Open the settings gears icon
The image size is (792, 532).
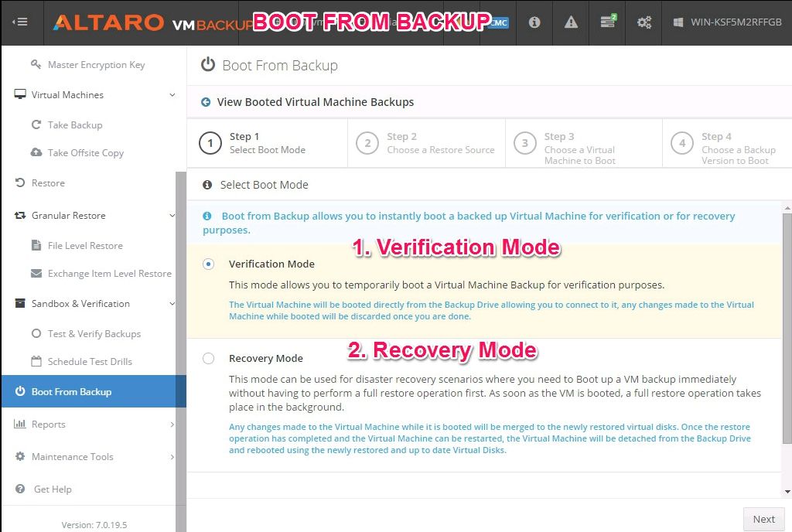tap(644, 22)
